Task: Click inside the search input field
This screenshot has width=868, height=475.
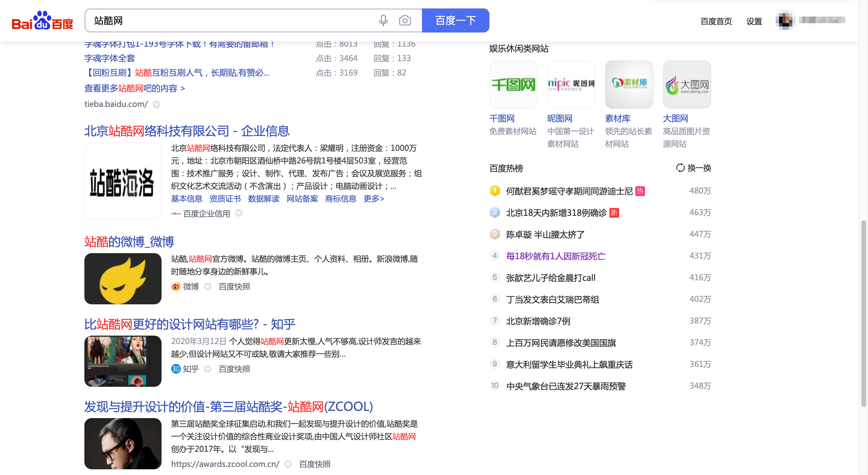Action: point(236,20)
